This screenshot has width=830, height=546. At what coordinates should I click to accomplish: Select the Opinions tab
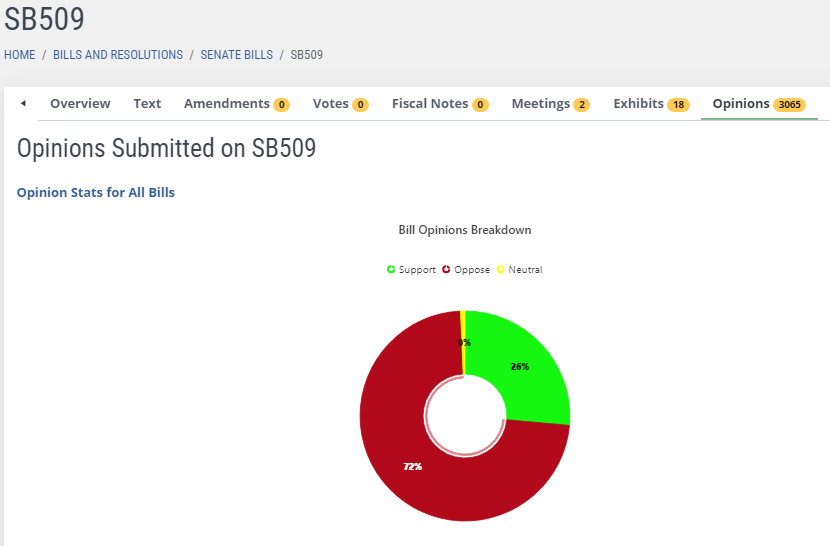(741, 104)
